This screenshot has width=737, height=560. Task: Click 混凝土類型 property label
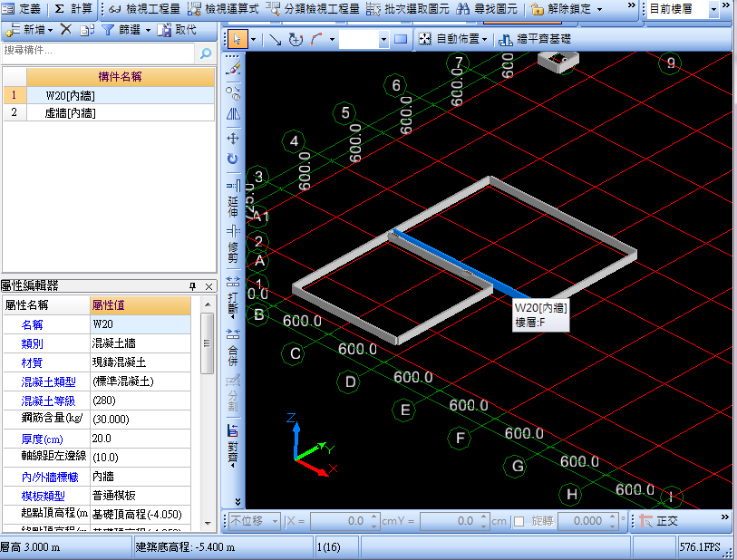(x=48, y=381)
